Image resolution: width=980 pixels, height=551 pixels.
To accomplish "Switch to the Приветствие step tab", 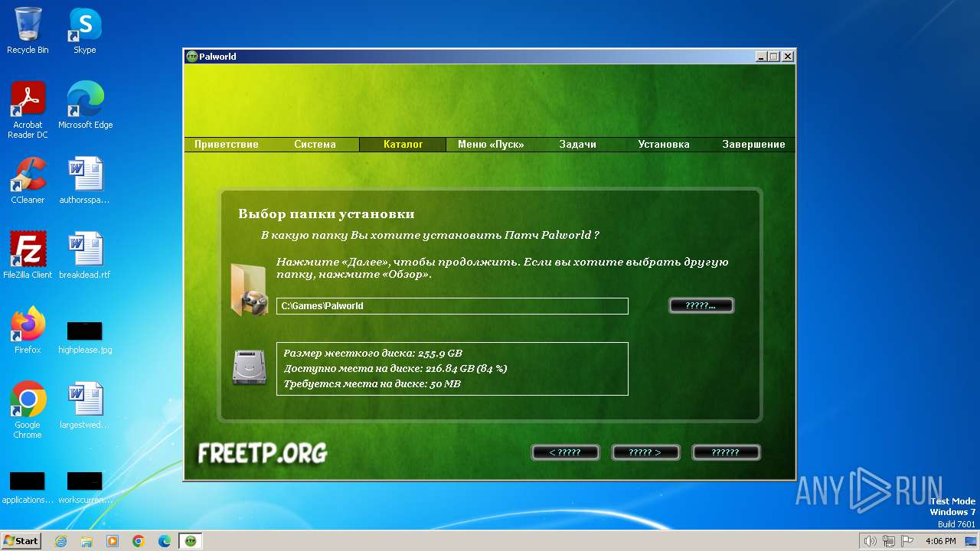I will pyautogui.click(x=227, y=145).
